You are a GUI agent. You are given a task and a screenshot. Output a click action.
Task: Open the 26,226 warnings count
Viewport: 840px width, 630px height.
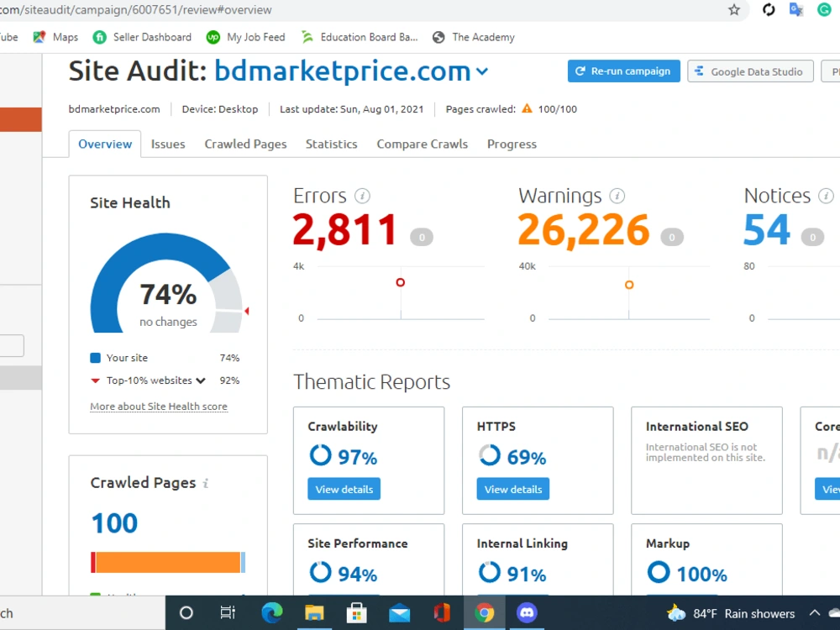(584, 230)
